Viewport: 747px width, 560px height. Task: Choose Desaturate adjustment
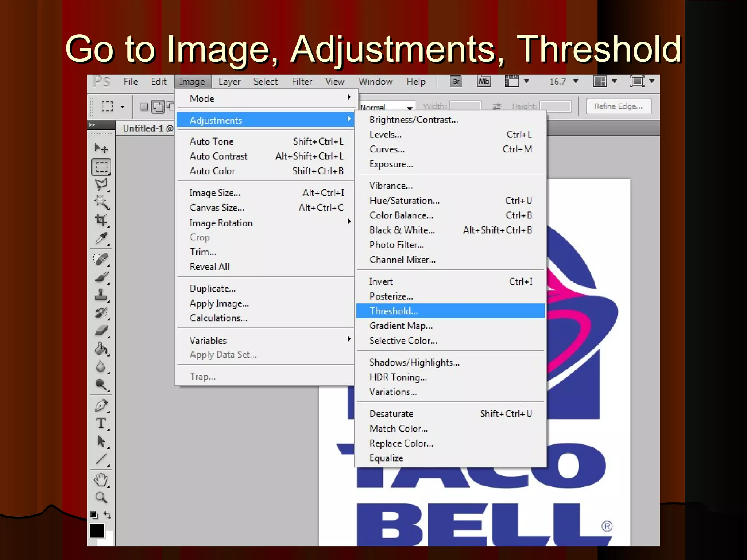point(450,413)
